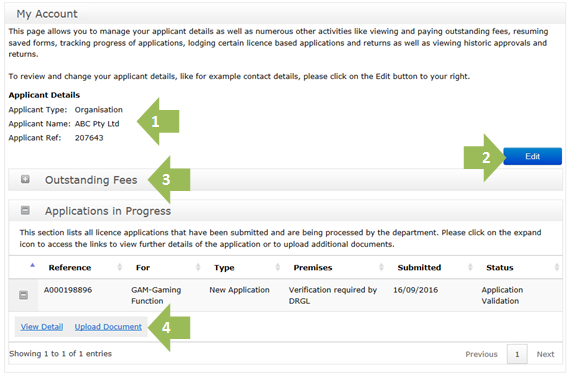Click applicant type Organisation
Screen dimensions: 573x380
click(x=99, y=110)
